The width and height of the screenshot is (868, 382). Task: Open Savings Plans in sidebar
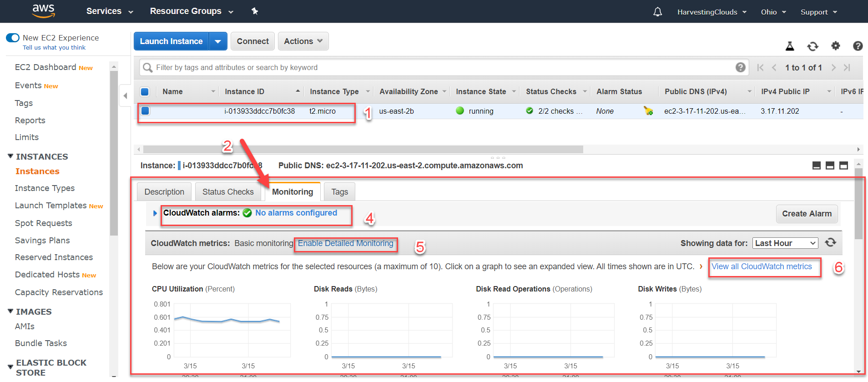click(42, 241)
